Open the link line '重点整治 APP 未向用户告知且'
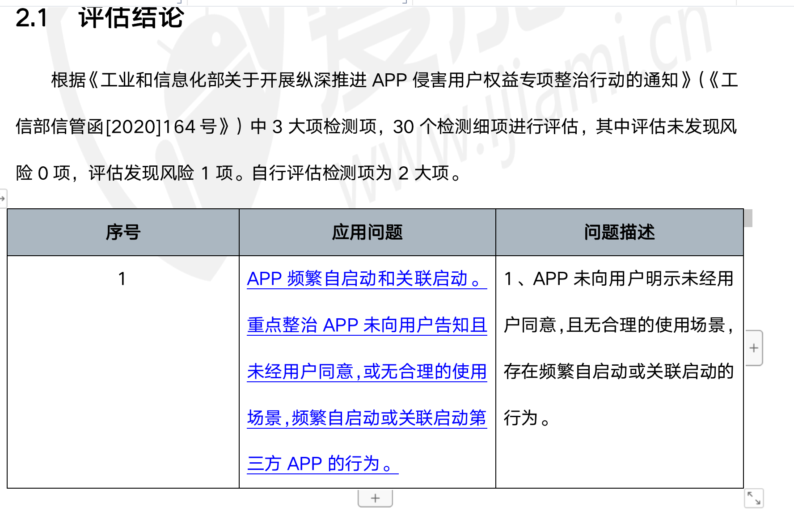The height and width of the screenshot is (532, 794). coord(367,325)
